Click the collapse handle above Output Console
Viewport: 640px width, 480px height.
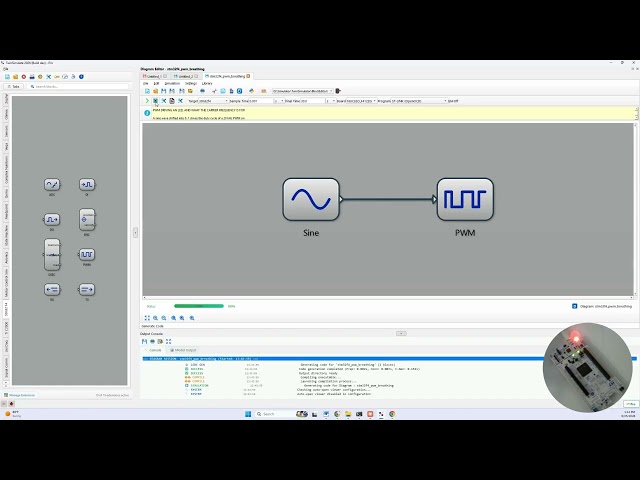pos(401,333)
